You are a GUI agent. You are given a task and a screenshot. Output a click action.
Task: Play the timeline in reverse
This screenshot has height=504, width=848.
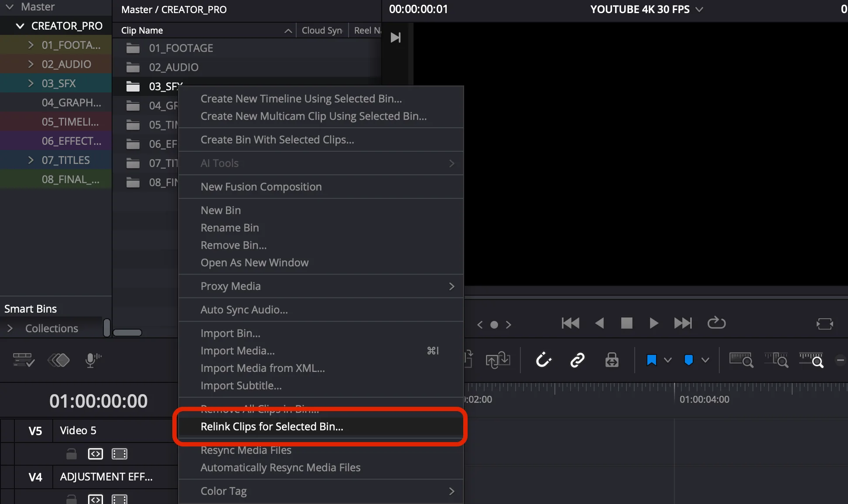(x=600, y=323)
